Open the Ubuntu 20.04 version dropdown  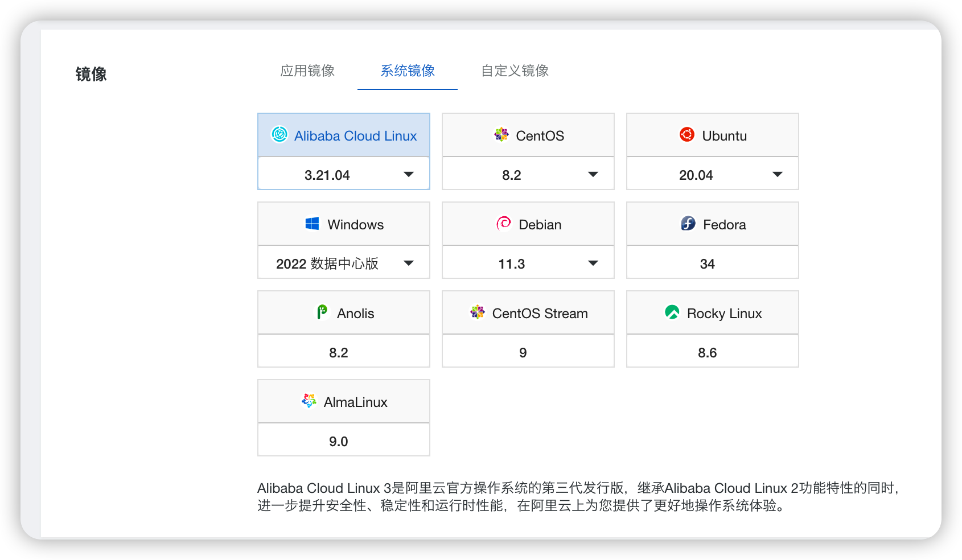tap(713, 174)
